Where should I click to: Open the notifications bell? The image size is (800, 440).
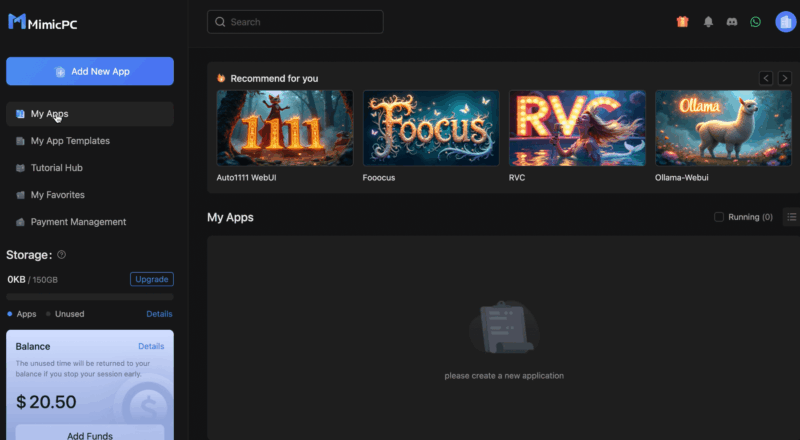(x=708, y=21)
